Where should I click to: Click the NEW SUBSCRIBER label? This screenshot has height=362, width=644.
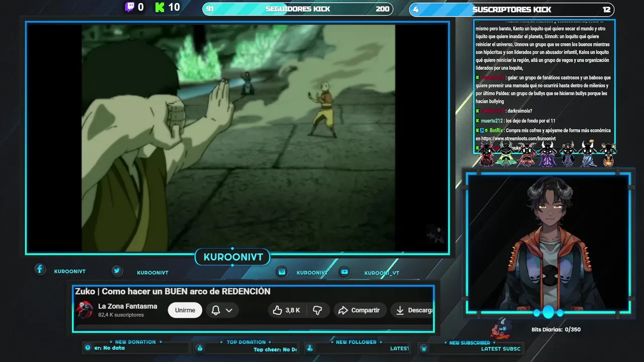click(469, 342)
